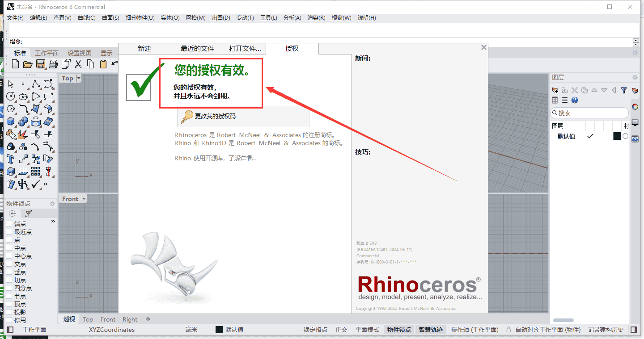Click the 搜索 field in Layers panel
Viewport: 644px width, 339px height.
tap(589, 113)
